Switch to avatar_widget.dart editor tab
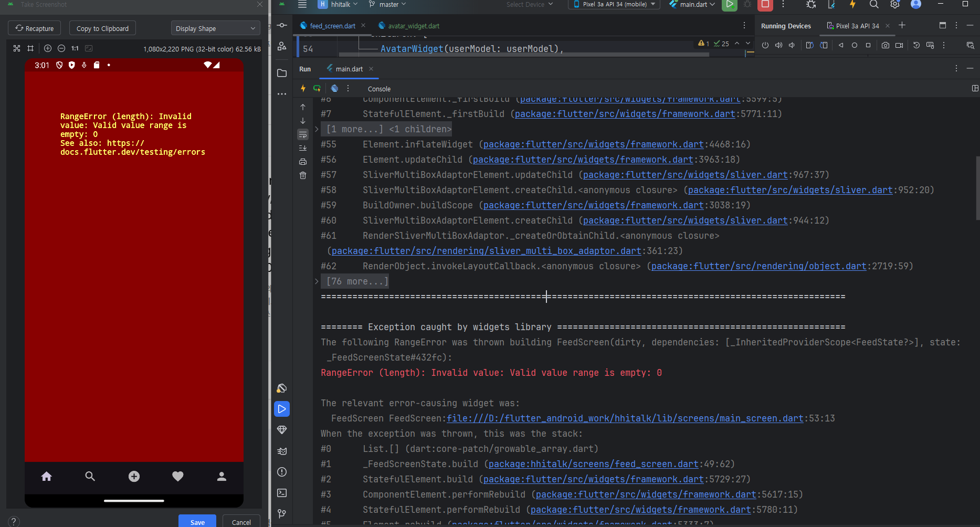 [409, 26]
